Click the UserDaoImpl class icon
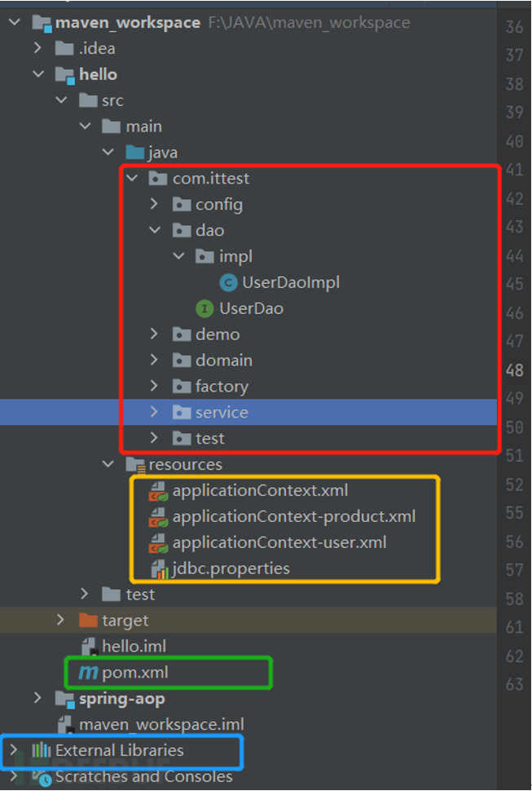This screenshot has width=532, height=791. click(230, 283)
